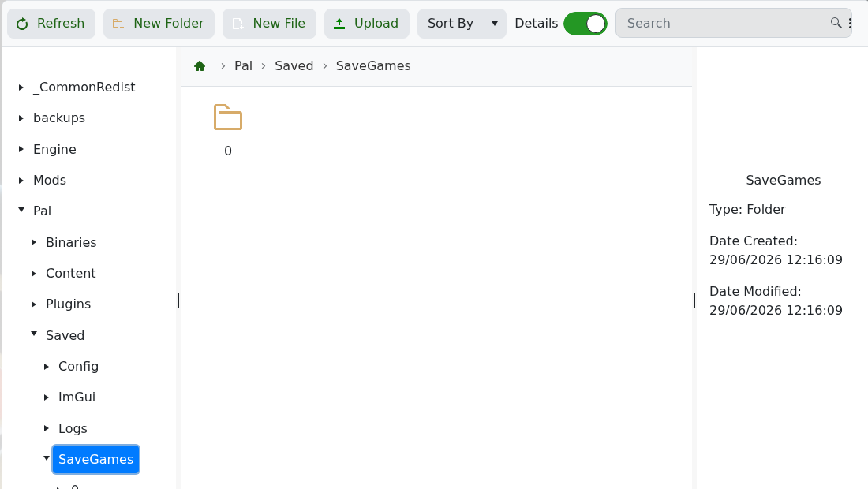Select _CommonRedist in the tree
This screenshot has height=489, width=868.
click(x=84, y=88)
